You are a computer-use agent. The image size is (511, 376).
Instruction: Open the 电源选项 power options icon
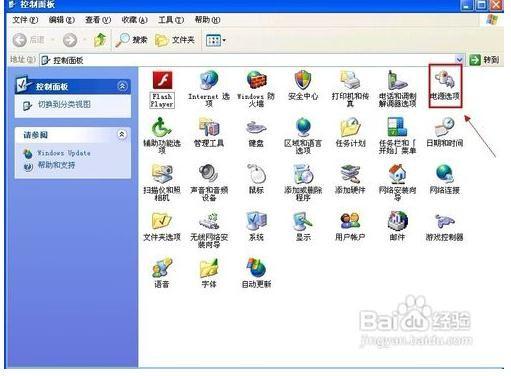tap(445, 86)
